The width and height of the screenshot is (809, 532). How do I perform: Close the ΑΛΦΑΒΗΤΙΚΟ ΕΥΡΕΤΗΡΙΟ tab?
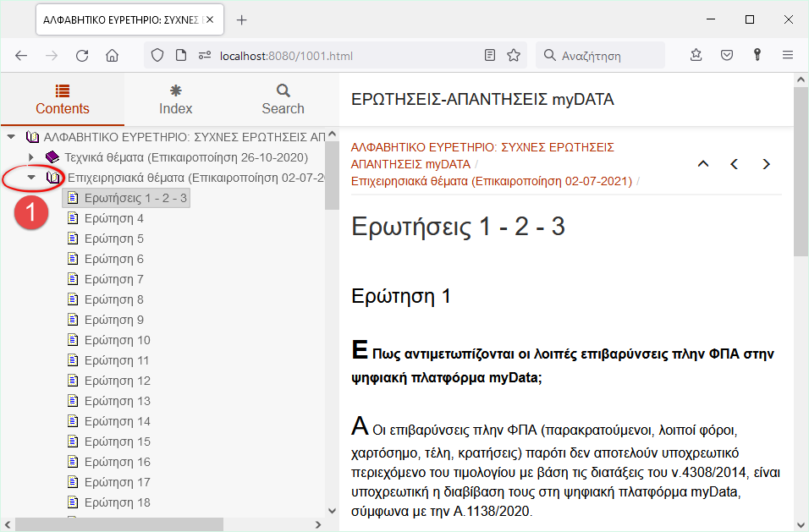pyautogui.click(x=210, y=19)
